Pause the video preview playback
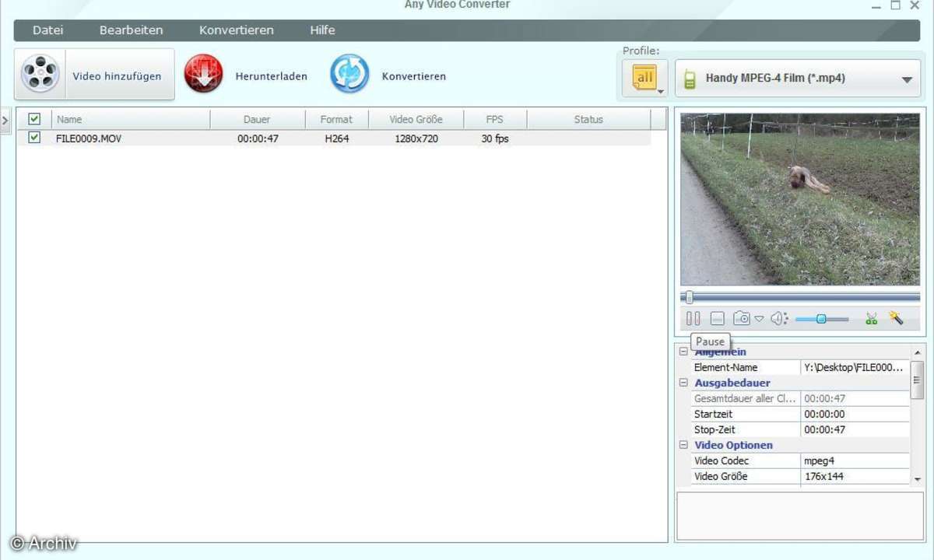The image size is (934, 560). point(693,318)
